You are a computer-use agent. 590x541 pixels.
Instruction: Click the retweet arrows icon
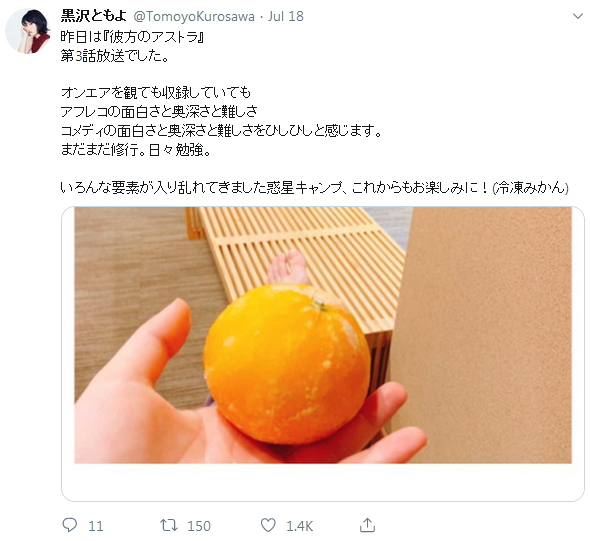click(169, 525)
